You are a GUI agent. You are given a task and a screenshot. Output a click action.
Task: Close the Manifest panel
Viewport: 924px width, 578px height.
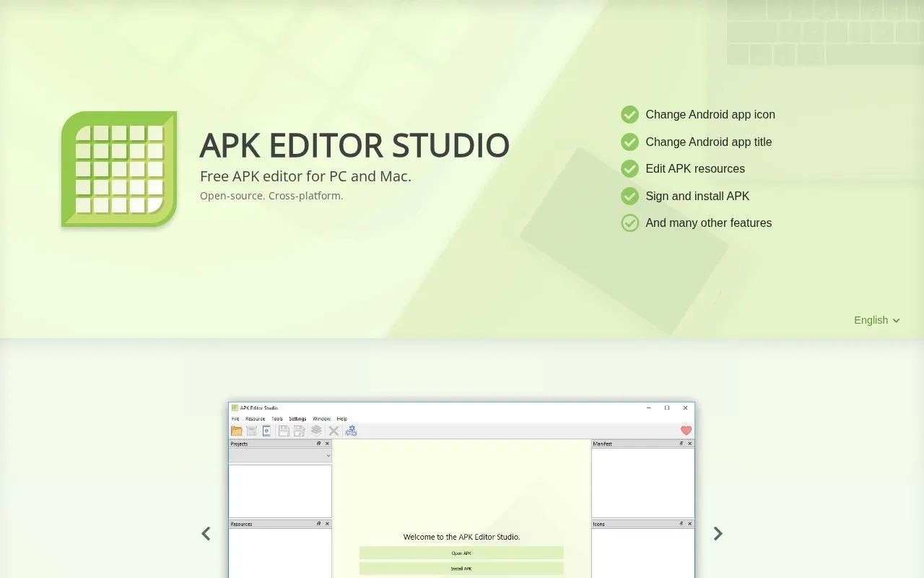click(x=689, y=444)
